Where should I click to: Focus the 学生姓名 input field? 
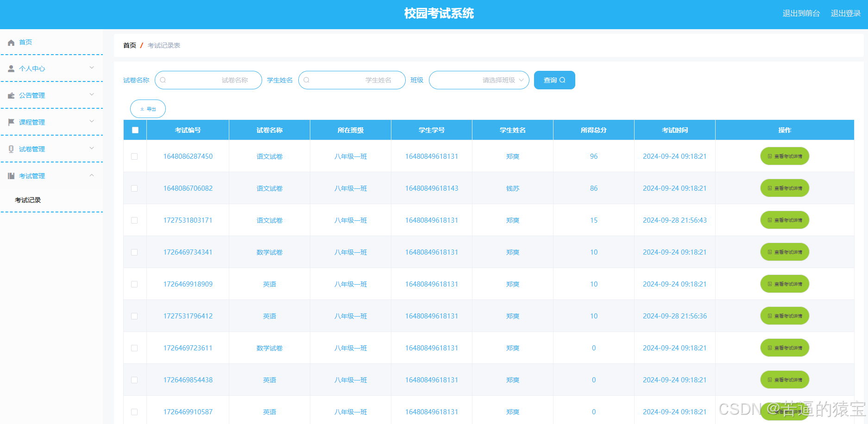[x=352, y=80]
